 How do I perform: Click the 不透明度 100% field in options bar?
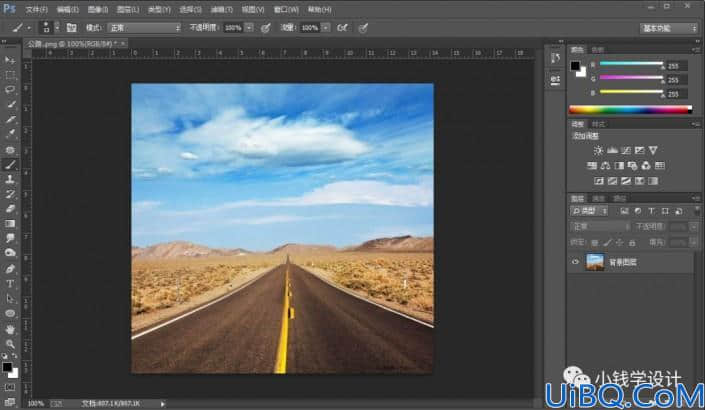[x=233, y=28]
